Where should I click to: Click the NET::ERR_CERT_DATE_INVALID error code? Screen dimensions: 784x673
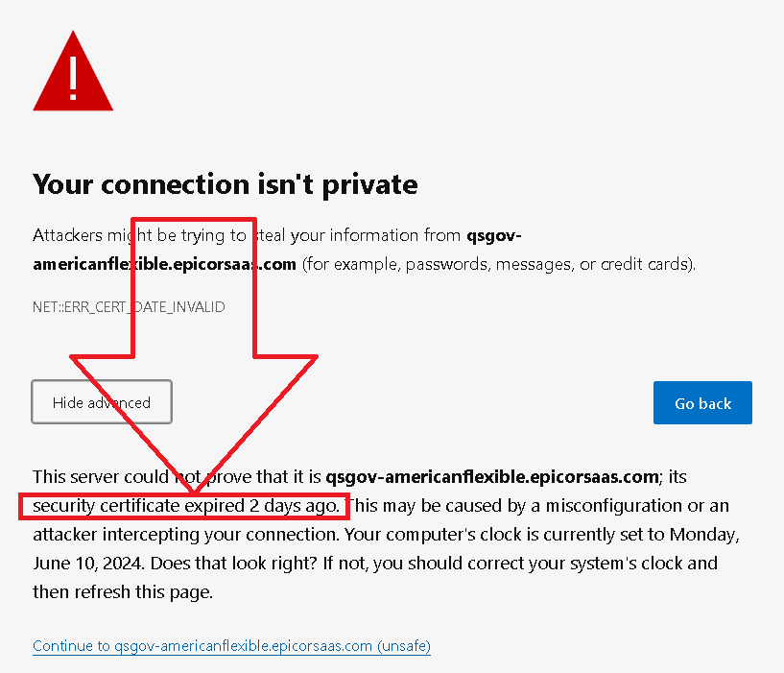[x=129, y=306]
